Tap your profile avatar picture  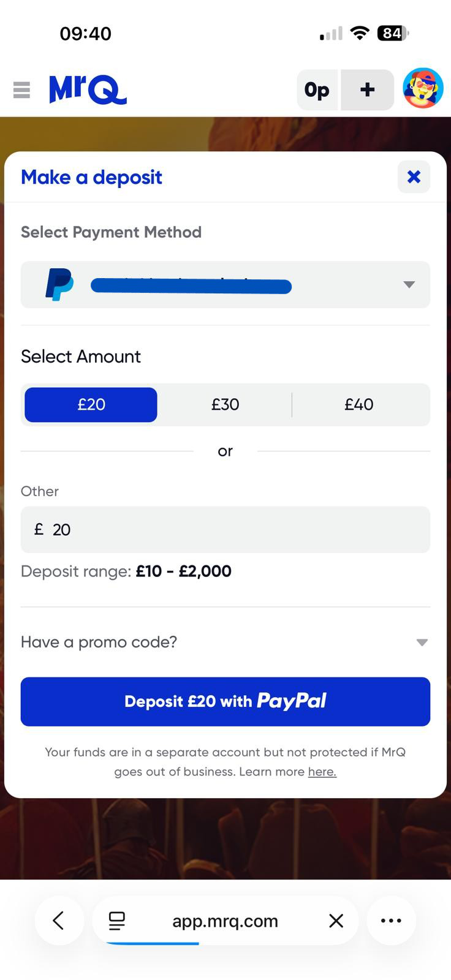coord(422,88)
